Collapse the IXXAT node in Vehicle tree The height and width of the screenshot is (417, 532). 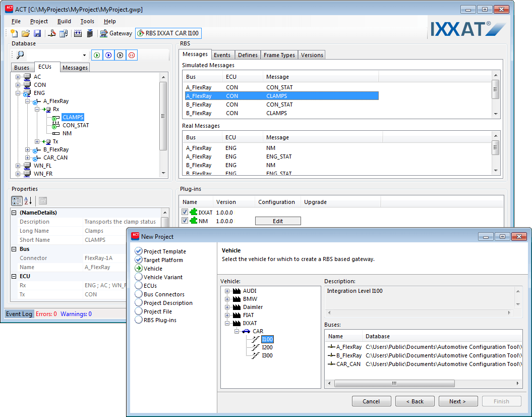point(227,323)
